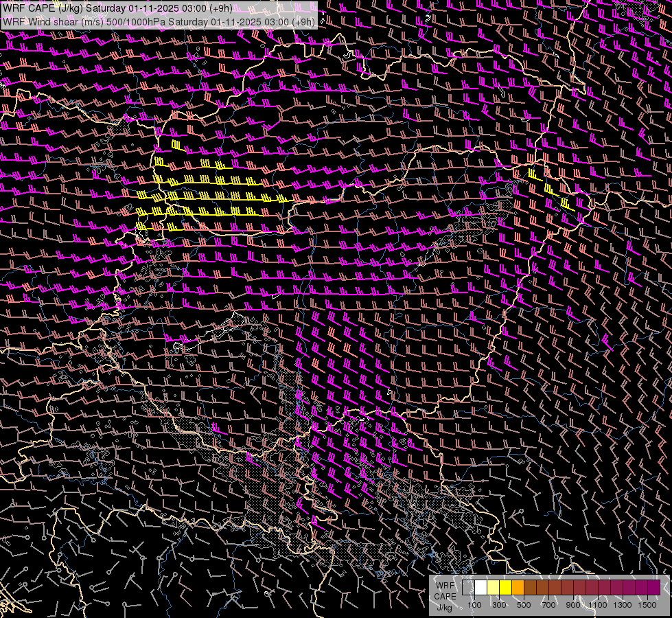Select the orange legend swatch
The width and height of the screenshot is (672, 618).
(518, 588)
